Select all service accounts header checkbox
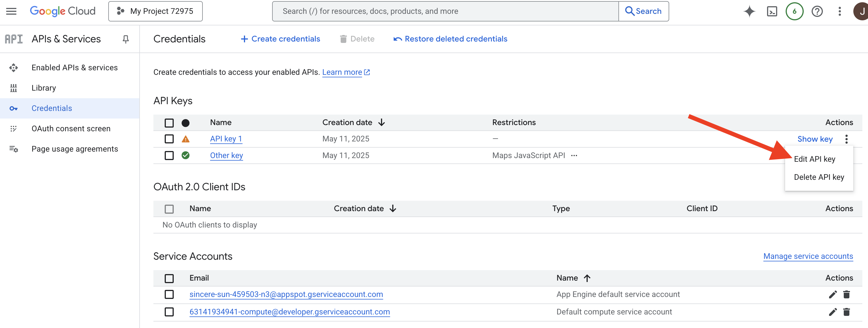Image resolution: width=868 pixels, height=328 pixels. point(169,278)
